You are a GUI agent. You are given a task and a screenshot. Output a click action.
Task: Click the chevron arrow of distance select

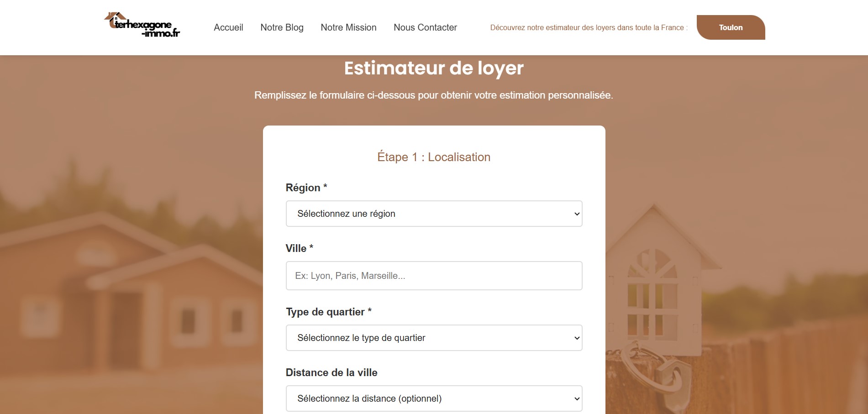[x=577, y=399]
